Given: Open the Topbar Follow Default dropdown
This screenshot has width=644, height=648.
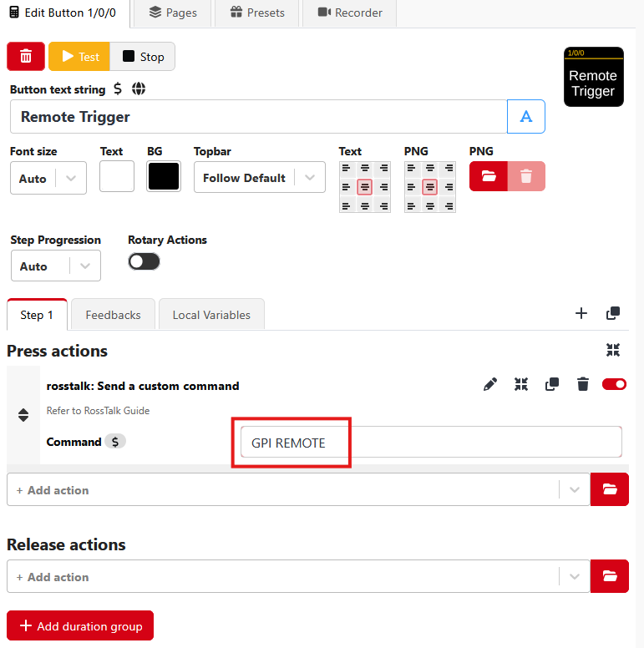Looking at the screenshot, I should [260, 177].
